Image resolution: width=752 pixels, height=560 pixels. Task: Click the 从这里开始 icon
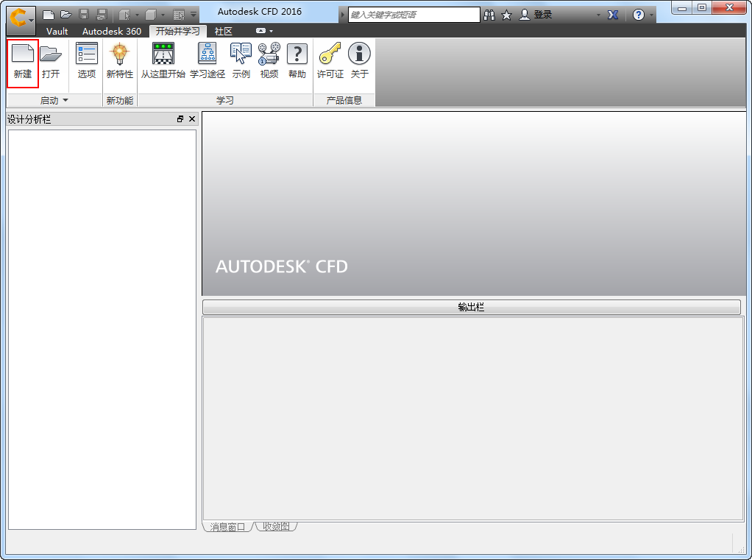[x=163, y=53]
